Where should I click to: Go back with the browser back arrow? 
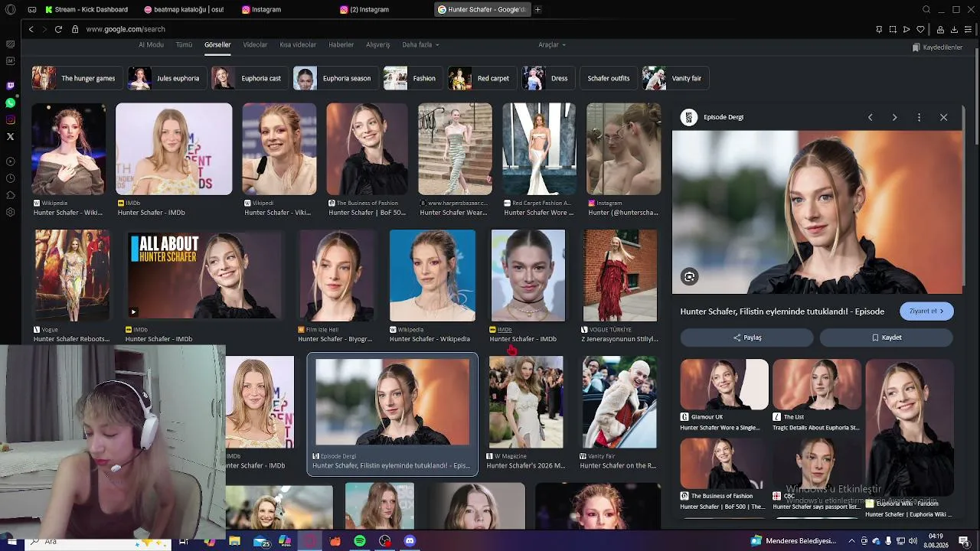click(31, 29)
